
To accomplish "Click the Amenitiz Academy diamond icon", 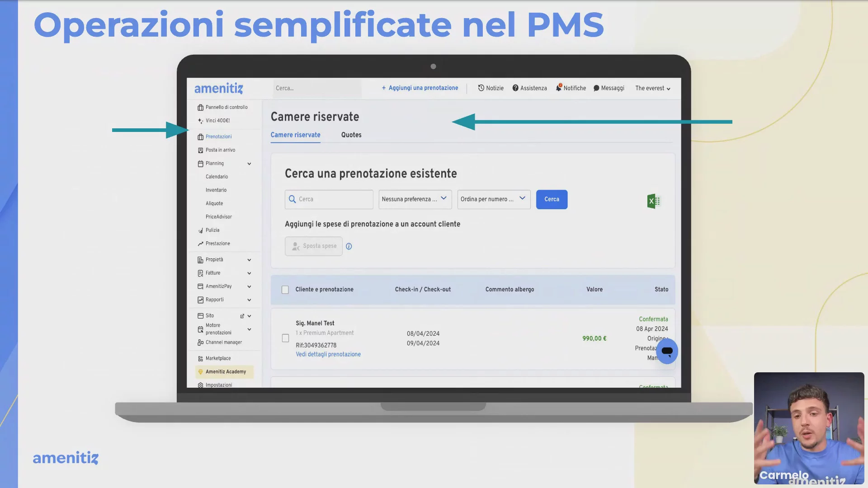I will [200, 372].
